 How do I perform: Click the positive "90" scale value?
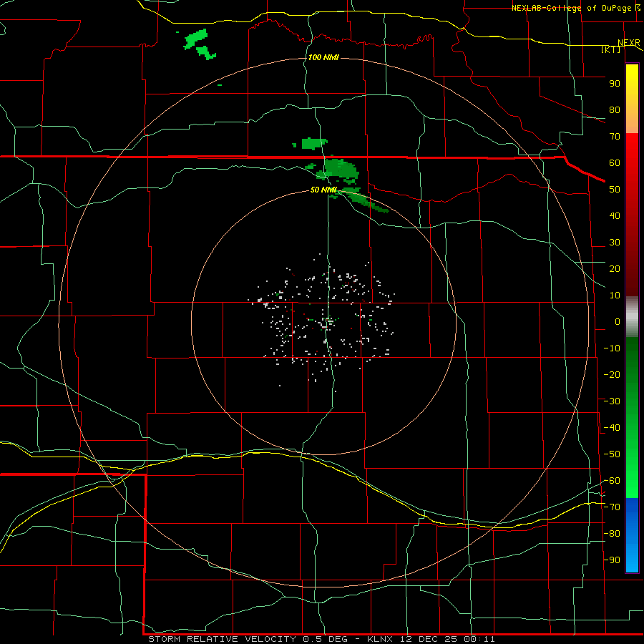click(615, 84)
